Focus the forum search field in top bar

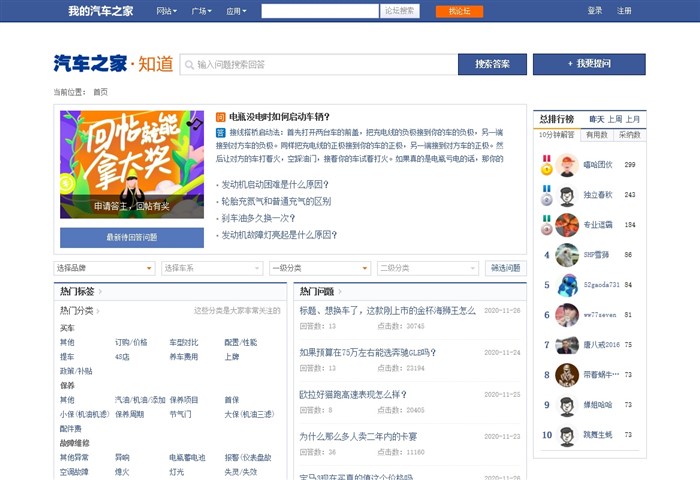click(320, 11)
